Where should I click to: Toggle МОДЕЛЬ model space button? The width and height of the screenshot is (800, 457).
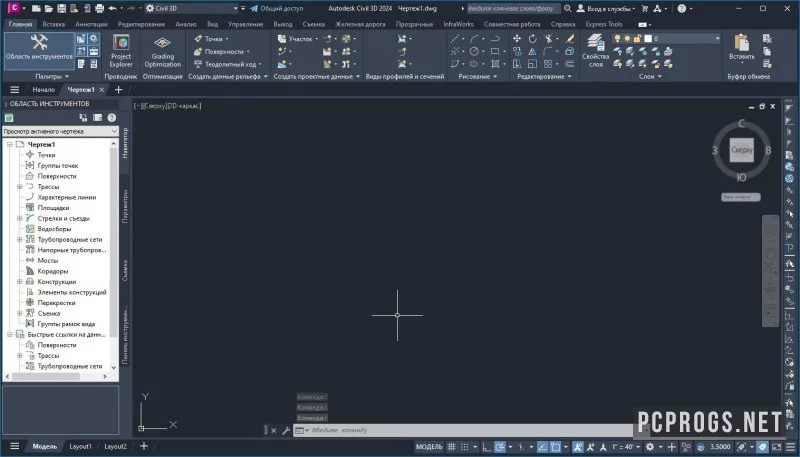pyautogui.click(x=429, y=447)
